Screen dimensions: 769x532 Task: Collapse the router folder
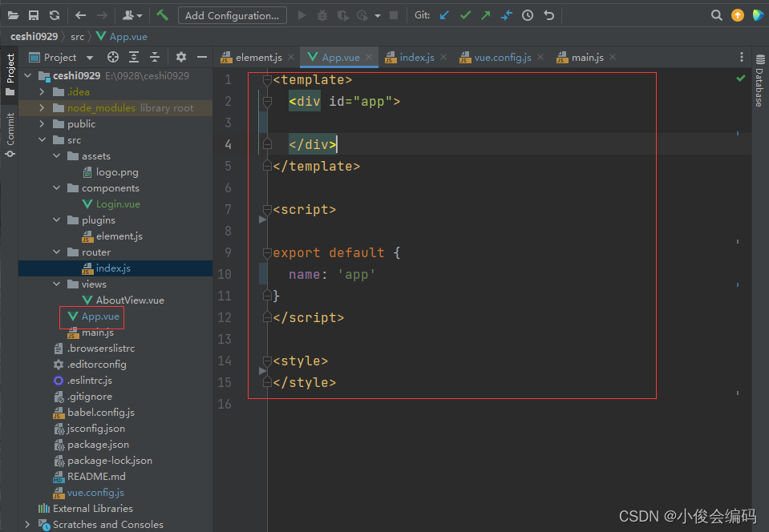55,252
